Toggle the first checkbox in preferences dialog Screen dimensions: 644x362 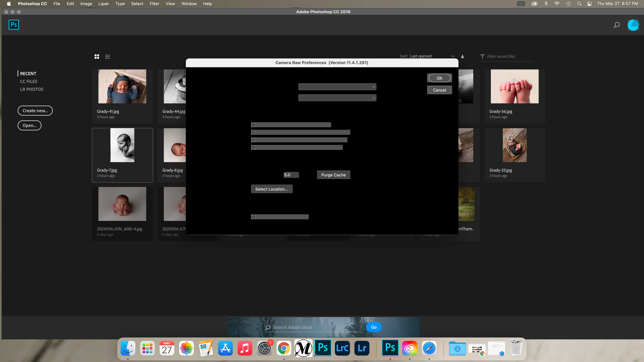tap(253, 125)
